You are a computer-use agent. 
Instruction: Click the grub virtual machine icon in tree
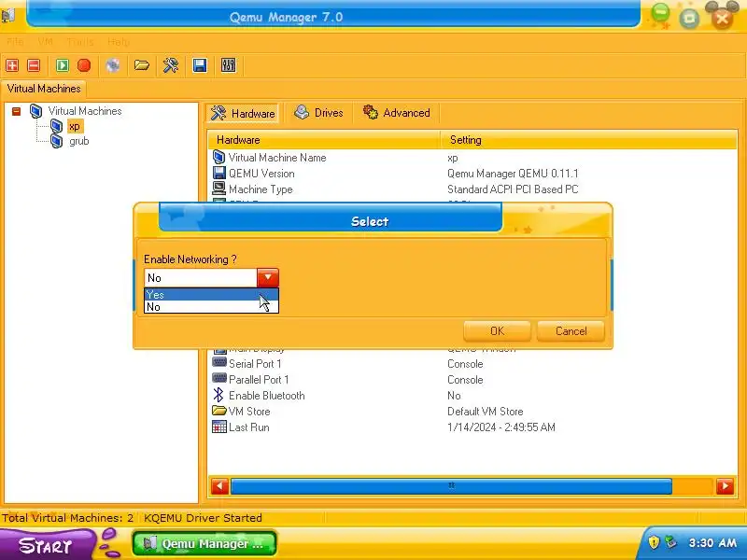(x=57, y=141)
